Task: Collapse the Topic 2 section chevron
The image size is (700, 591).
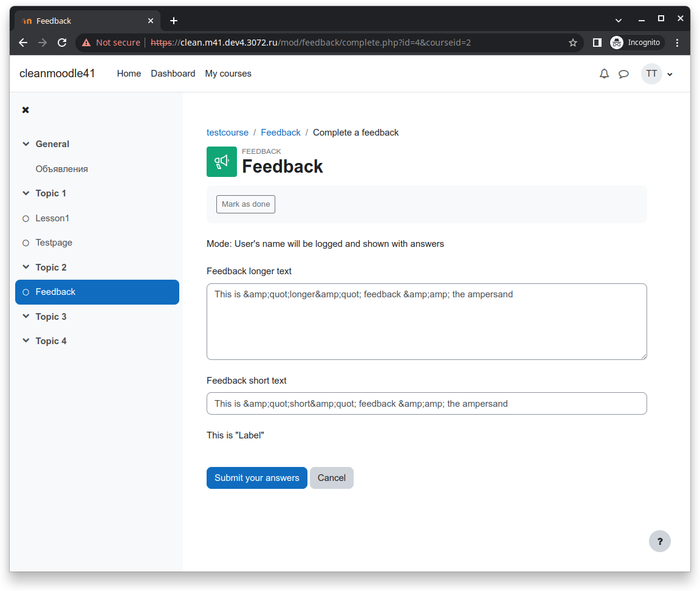Action: (x=26, y=267)
